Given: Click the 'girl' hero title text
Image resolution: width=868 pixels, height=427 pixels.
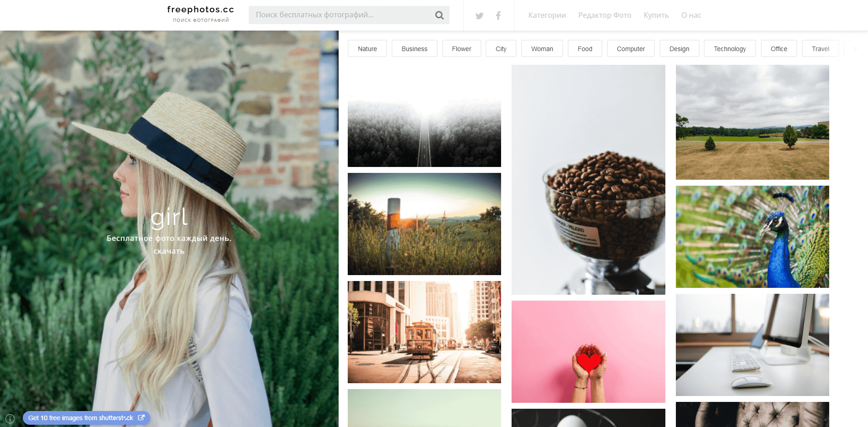Looking at the screenshot, I should point(169,217).
